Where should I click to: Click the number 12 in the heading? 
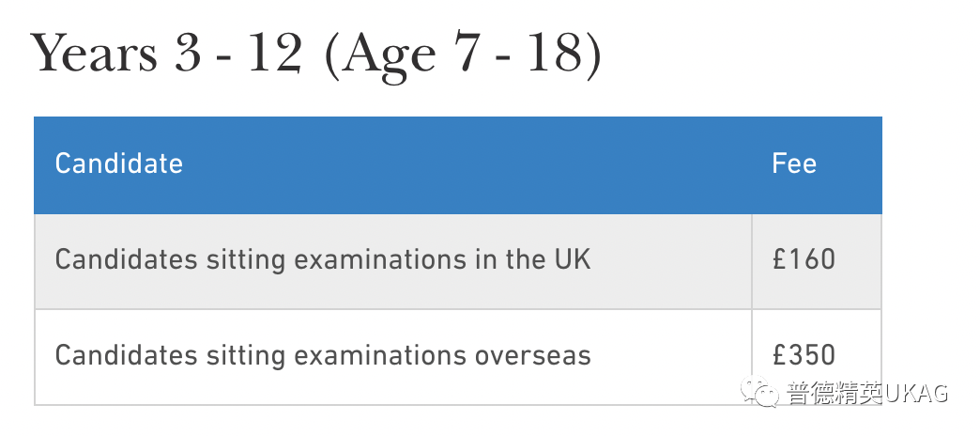274,53
